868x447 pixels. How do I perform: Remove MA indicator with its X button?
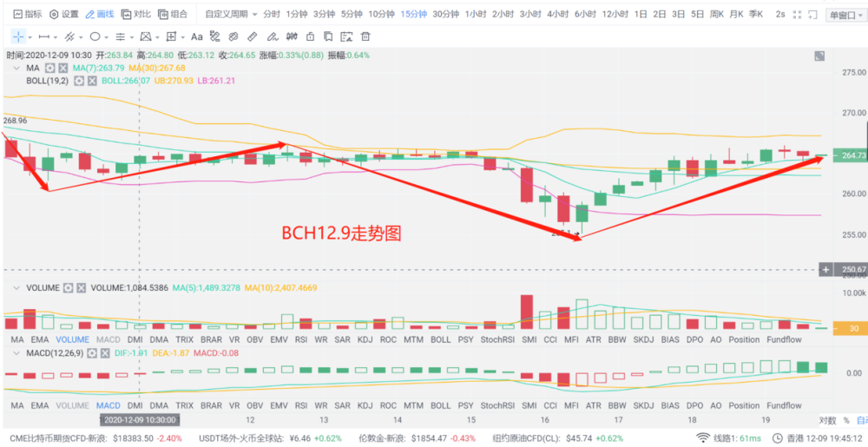(63, 68)
